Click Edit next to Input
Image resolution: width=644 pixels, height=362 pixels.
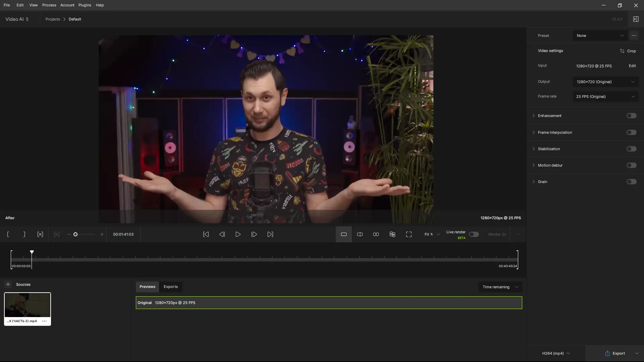tap(632, 66)
